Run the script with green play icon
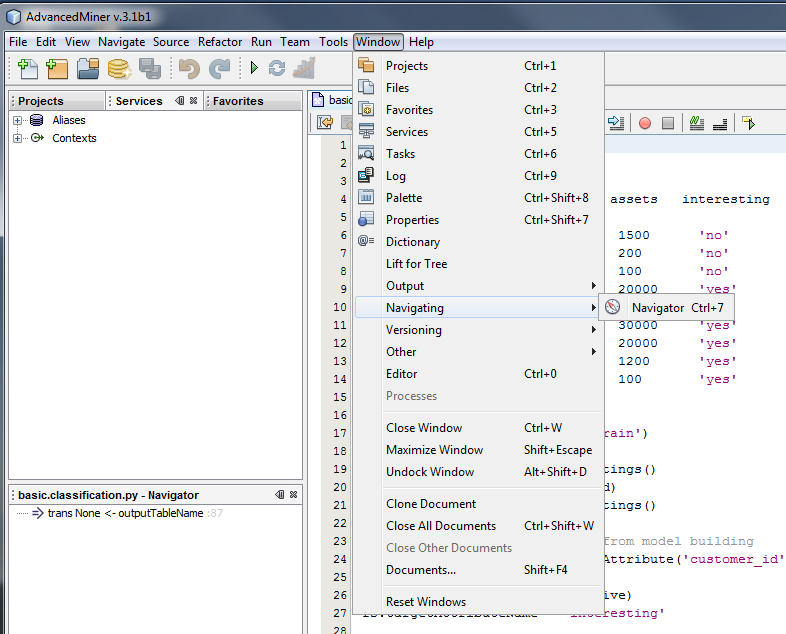This screenshot has height=634, width=786. tap(254, 67)
